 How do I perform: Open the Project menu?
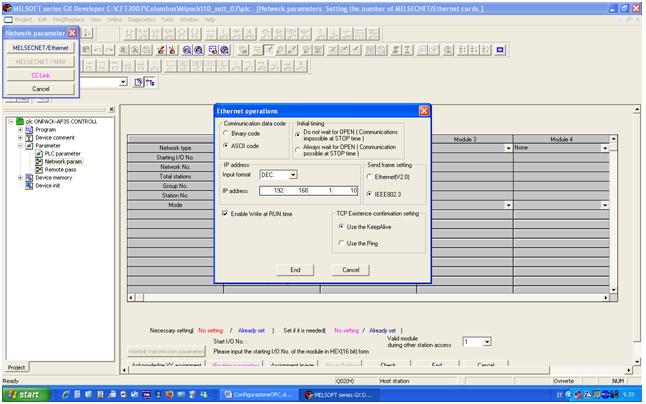pyautogui.click(x=23, y=19)
